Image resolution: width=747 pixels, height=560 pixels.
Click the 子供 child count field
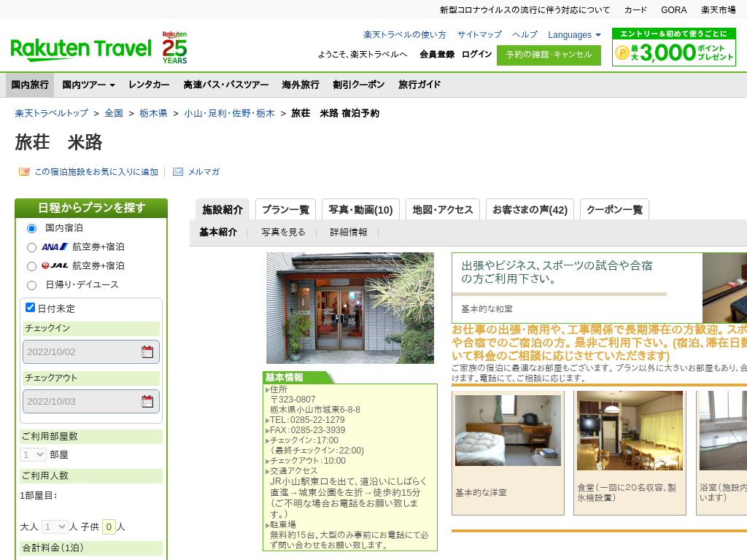point(109,526)
